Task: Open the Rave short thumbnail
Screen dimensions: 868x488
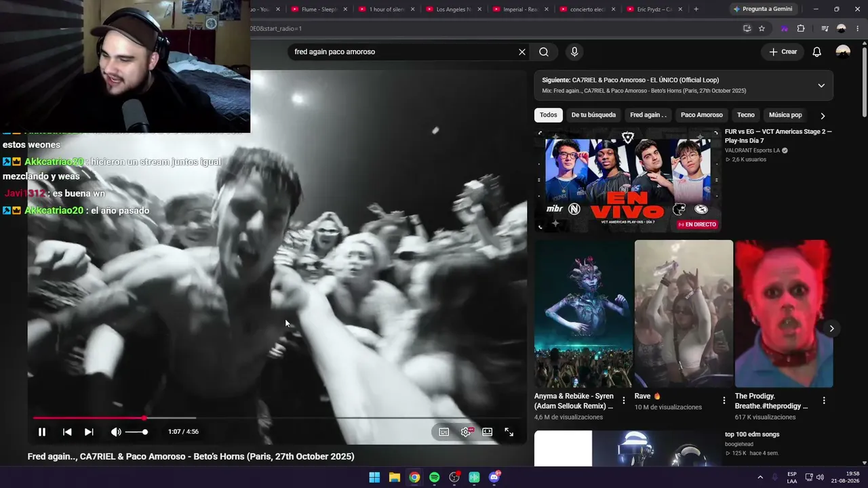Action: [x=684, y=314]
